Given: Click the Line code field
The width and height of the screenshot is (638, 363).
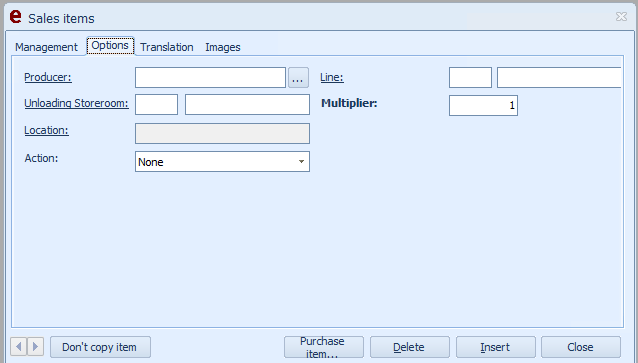Looking at the screenshot, I should tap(470, 78).
